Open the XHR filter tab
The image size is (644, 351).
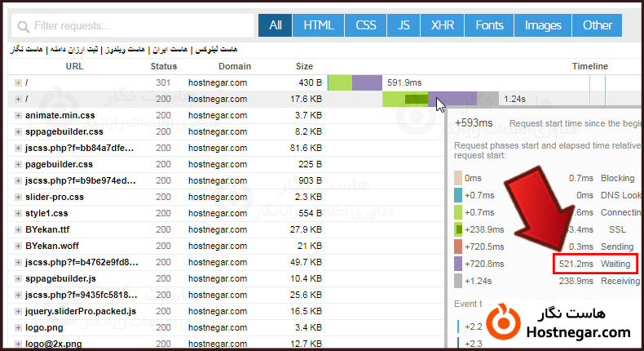(442, 25)
